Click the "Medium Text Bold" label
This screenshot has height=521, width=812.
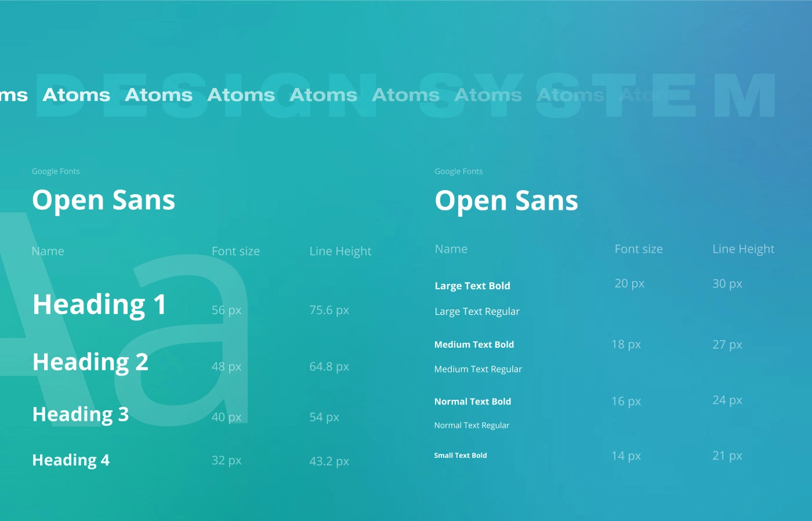[x=474, y=344]
